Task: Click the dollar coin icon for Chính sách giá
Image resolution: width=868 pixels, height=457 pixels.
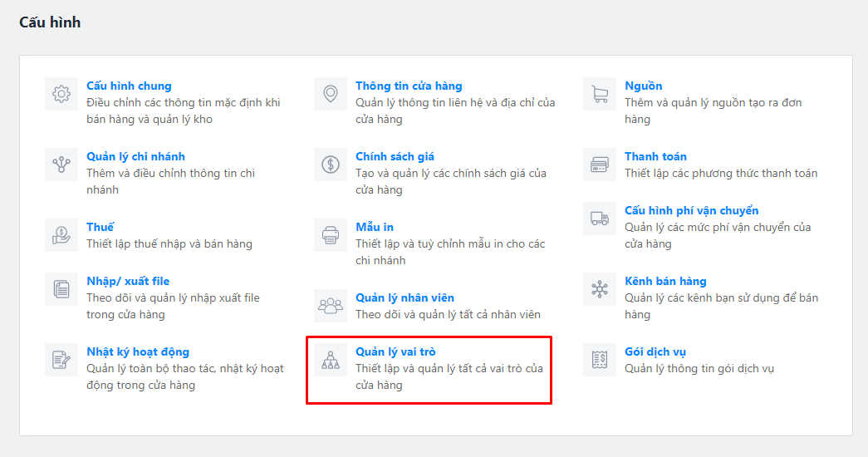Action: (x=331, y=165)
